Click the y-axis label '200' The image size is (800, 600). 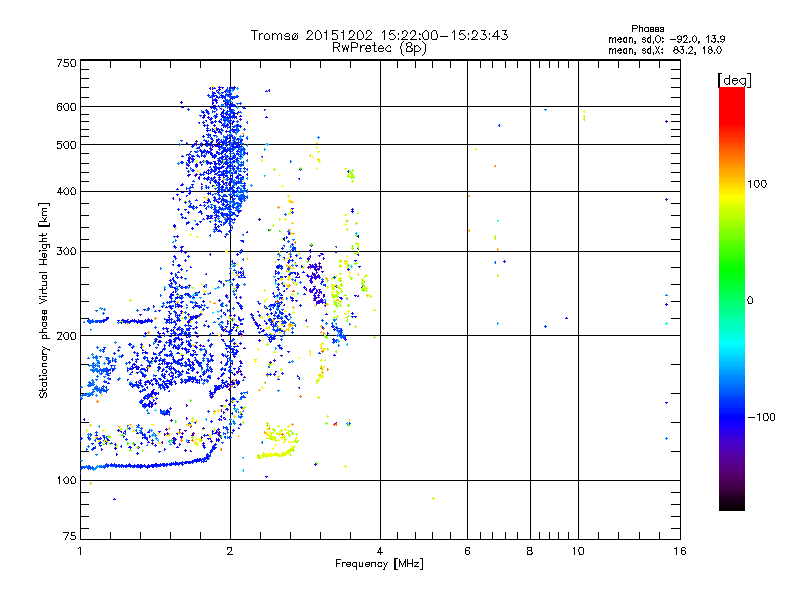tap(66, 336)
